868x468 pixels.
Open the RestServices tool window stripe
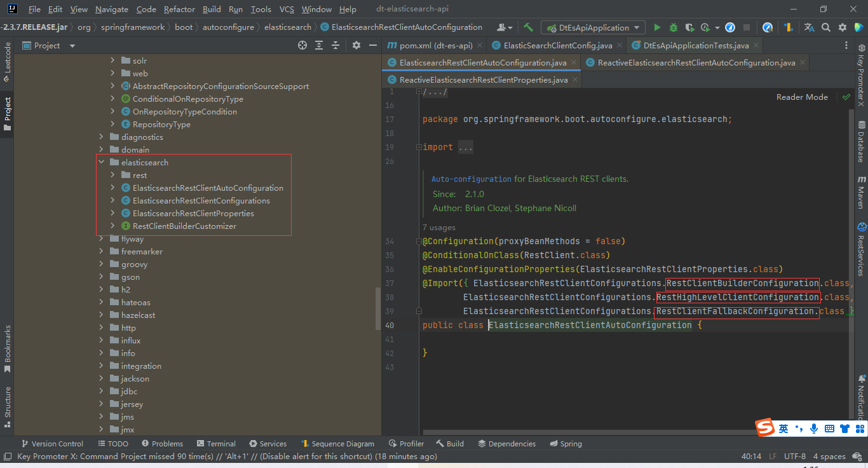coord(862,249)
